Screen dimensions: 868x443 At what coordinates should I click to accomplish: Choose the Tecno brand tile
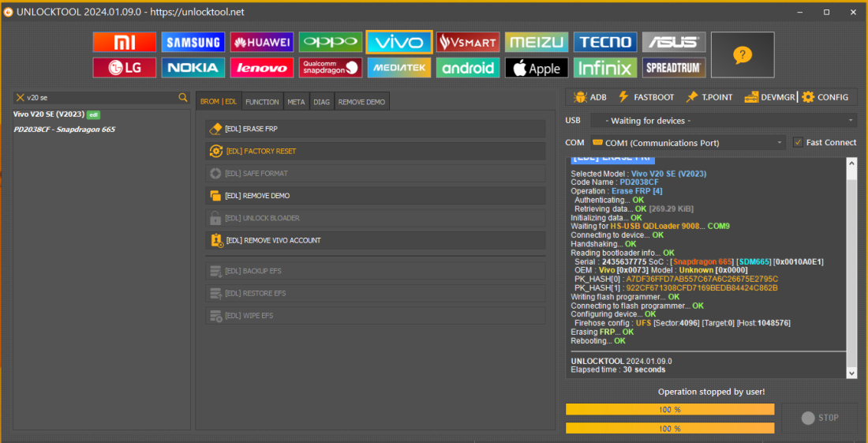click(x=605, y=42)
